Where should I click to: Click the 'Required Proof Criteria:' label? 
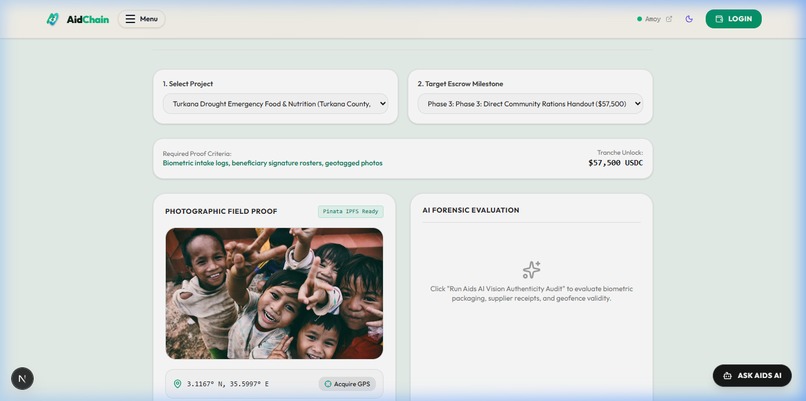pos(197,154)
